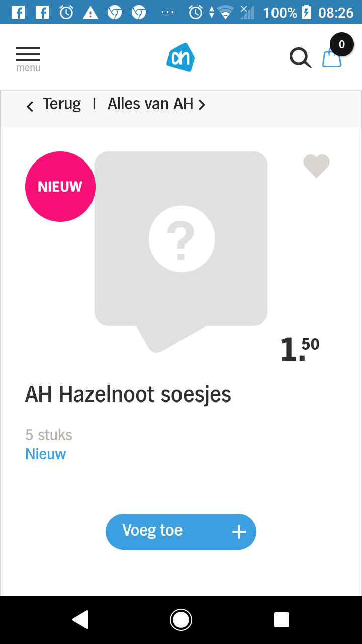
Task: Tap the 1.50 price label
Action: pyautogui.click(x=300, y=349)
